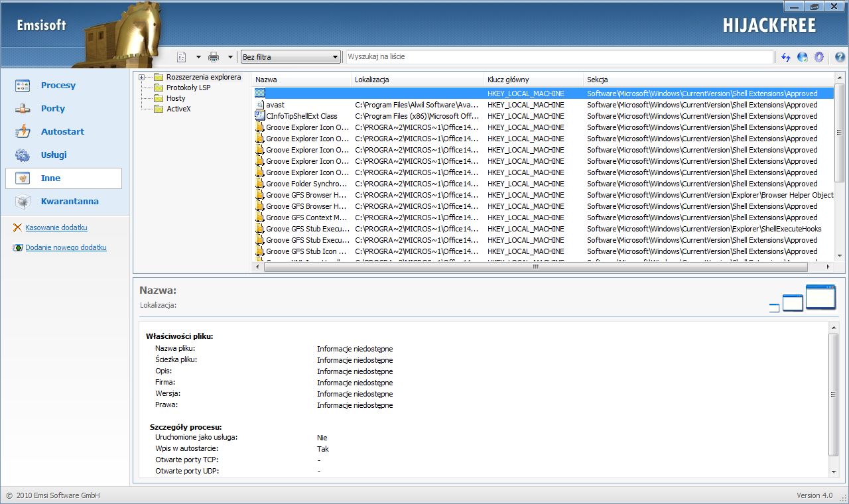Screen dimensions: 849x504
Task: Open the printer dropdown arrow
Action: click(231, 57)
